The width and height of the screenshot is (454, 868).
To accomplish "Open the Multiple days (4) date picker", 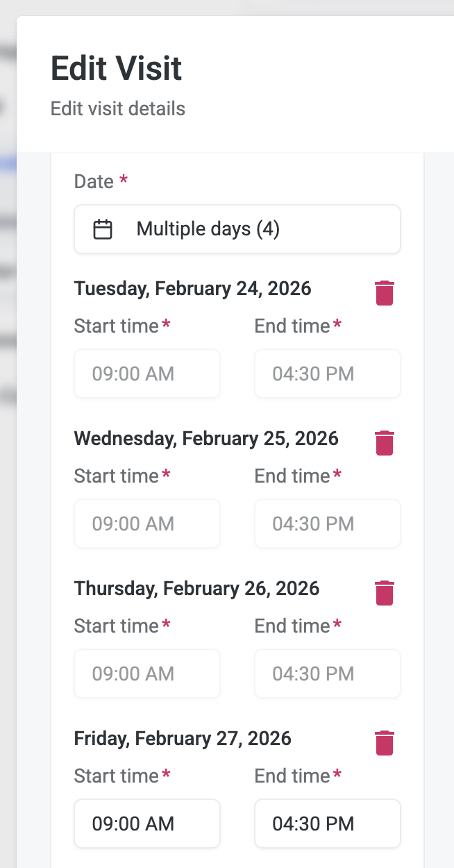I will click(237, 229).
